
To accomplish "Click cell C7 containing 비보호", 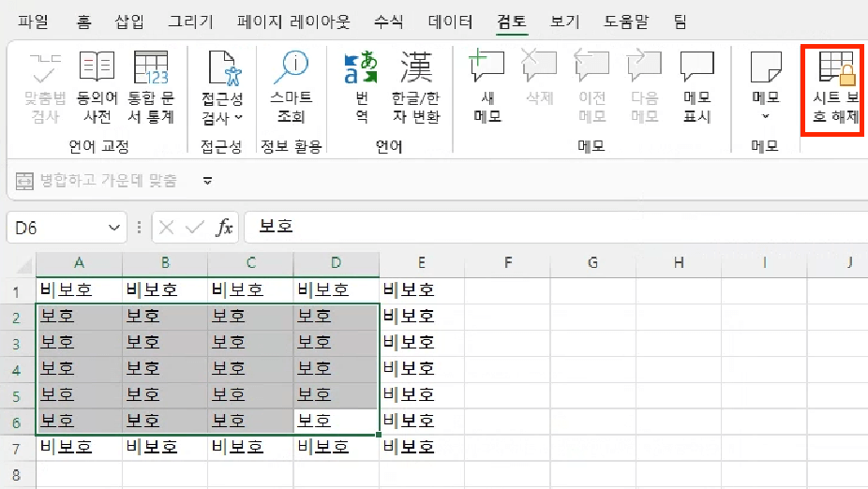I will pyautogui.click(x=250, y=448).
